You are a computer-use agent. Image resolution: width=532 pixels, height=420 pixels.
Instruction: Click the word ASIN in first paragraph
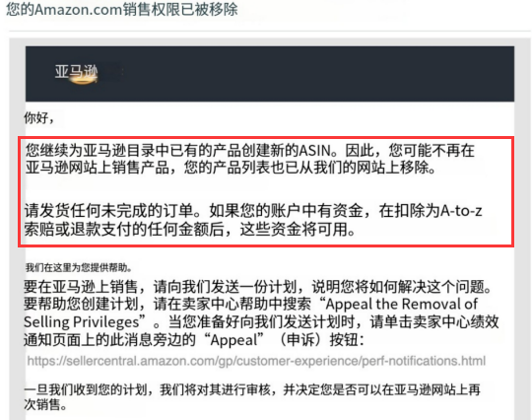314,150
